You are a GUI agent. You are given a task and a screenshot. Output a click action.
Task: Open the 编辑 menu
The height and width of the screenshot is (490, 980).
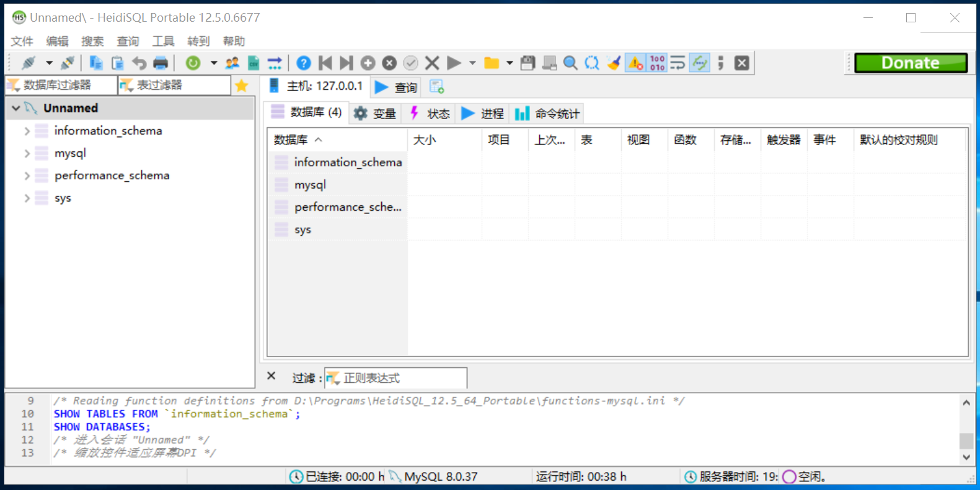[57, 41]
